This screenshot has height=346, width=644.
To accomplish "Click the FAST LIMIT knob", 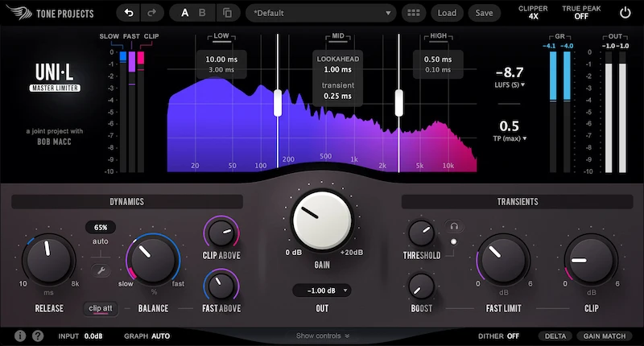I will tap(503, 259).
